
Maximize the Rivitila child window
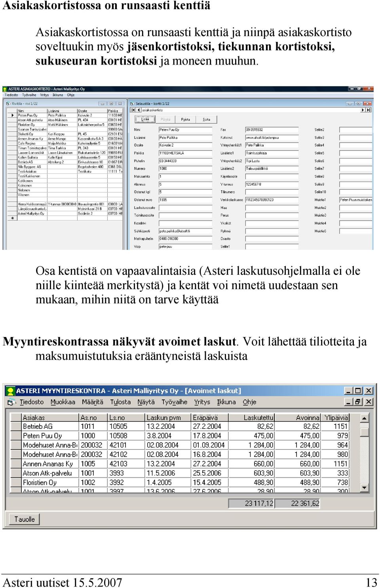[x=111, y=104]
